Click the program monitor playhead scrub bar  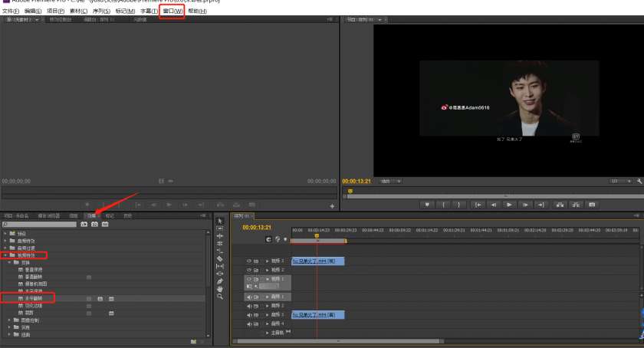491,191
